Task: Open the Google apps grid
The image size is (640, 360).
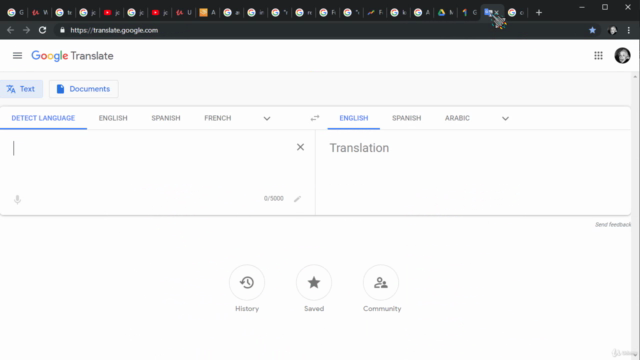Action: (598, 56)
